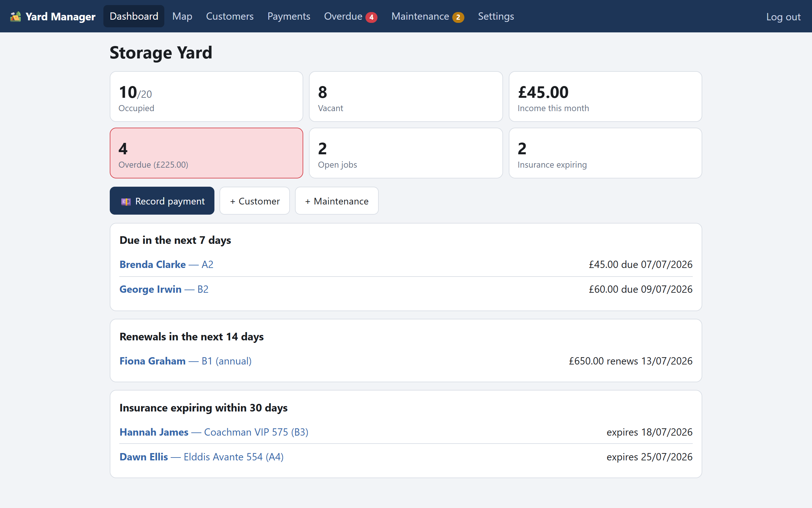
Task: Click the Yard Manager brand title
Action: (x=60, y=17)
